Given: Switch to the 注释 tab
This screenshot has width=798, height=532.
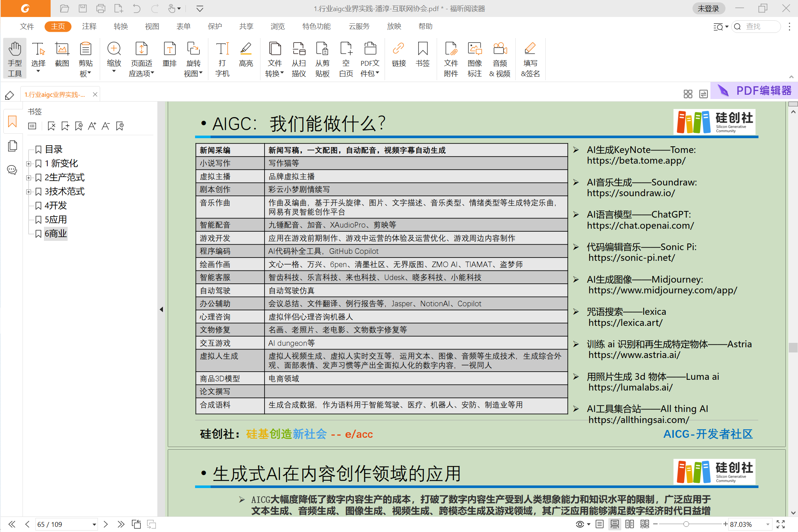Looking at the screenshot, I should coord(89,26).
